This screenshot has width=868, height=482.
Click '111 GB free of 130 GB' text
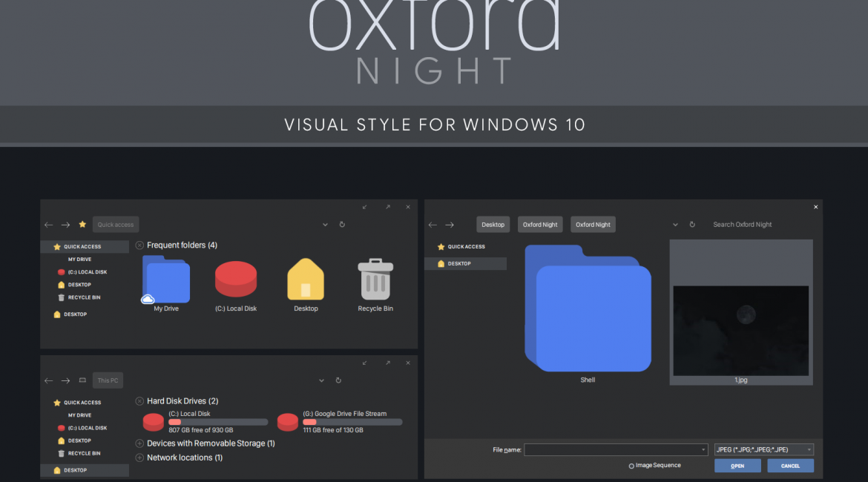pyautogui.click(x=332, y=431)
